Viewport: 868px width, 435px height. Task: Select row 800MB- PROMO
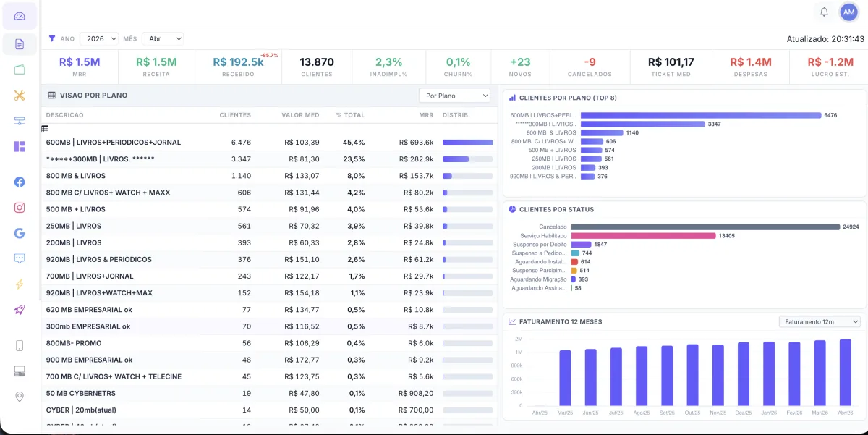(269, 343)
